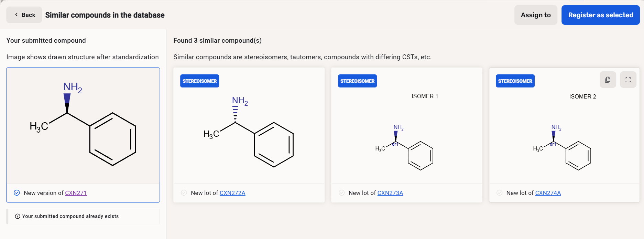Open the CXN274A compound link
The height and width of the screenshot is (239, 644).
(x=548, y=193)
